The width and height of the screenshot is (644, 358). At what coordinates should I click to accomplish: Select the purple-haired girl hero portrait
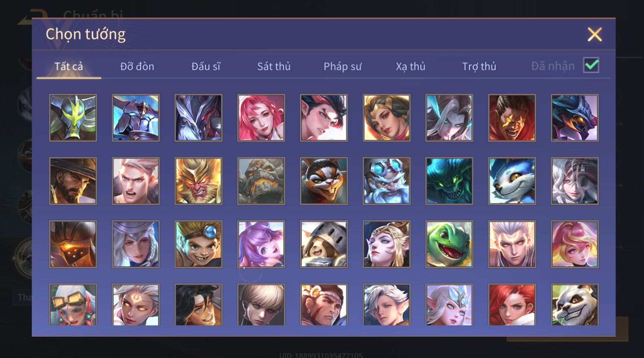click(x=261, y=244)
